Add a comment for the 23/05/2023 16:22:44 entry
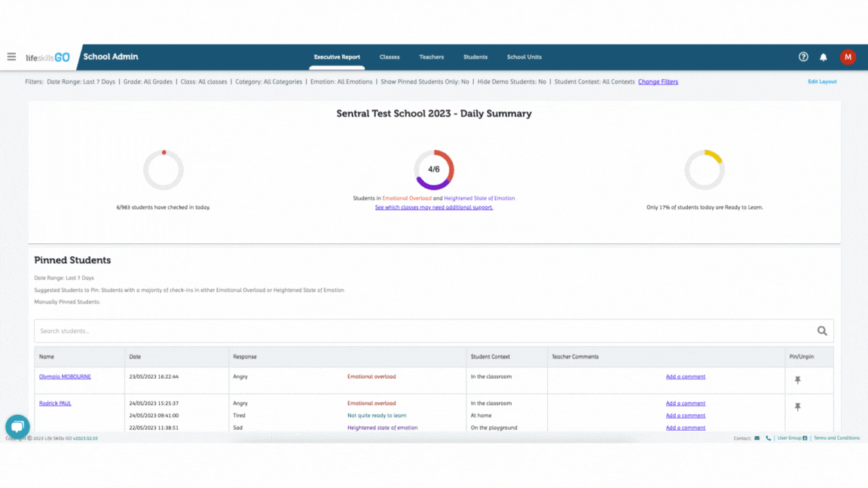Viewport: 868px width, 488px height. pos(686,377)
